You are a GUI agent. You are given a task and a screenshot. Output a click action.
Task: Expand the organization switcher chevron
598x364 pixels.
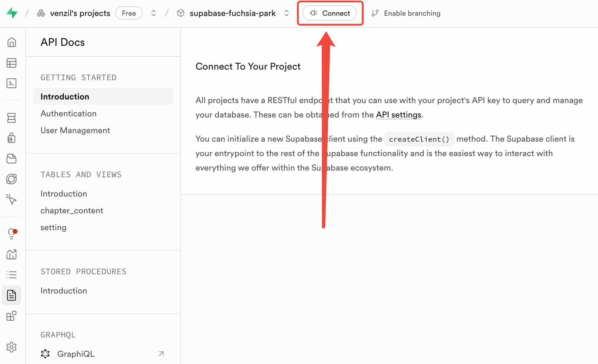154,13
